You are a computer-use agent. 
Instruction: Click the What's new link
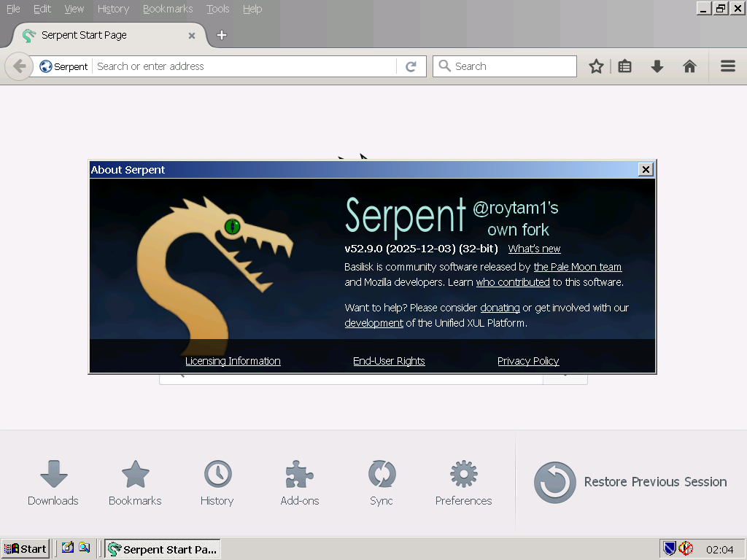coord(534,249)
